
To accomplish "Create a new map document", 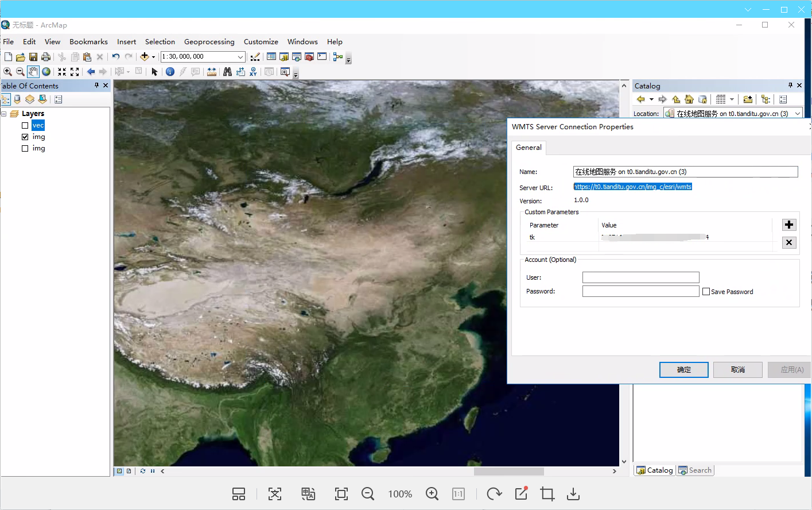I will pos(8,57).
